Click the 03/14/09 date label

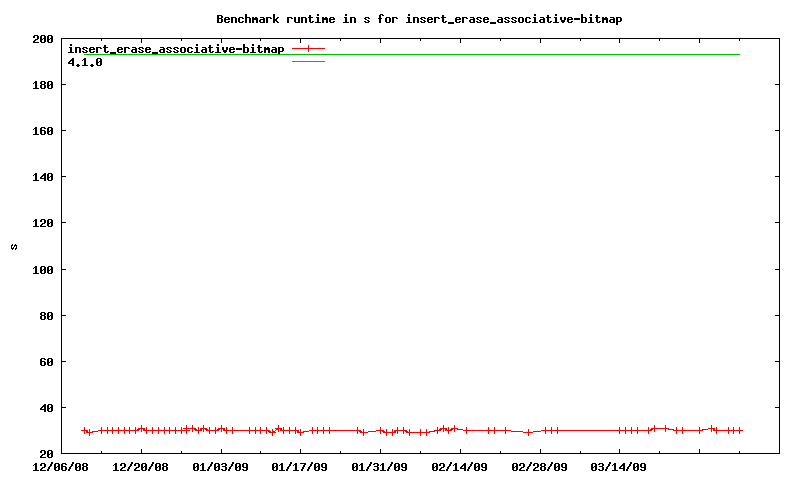pyautogui.click(x=619, y=467)
